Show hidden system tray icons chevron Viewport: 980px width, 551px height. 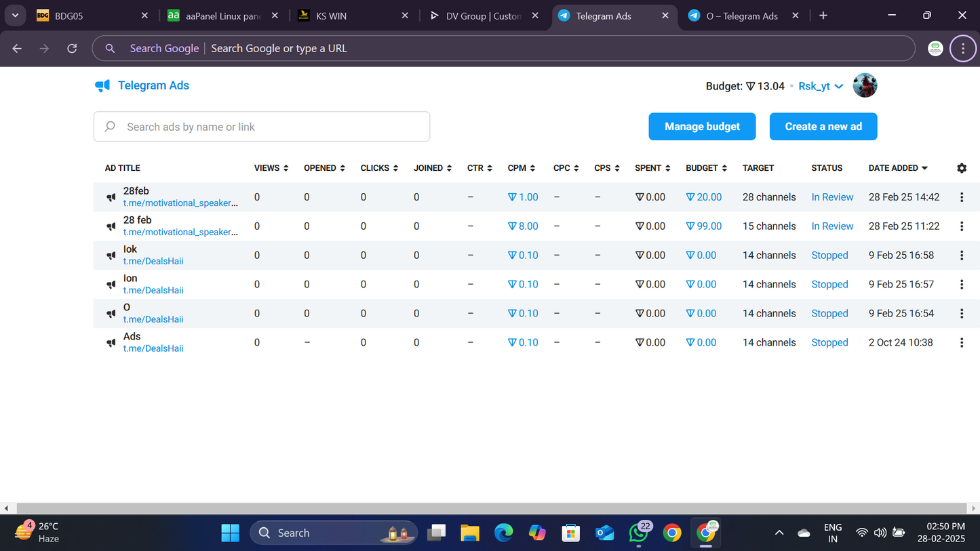click(x=779, y=533)
